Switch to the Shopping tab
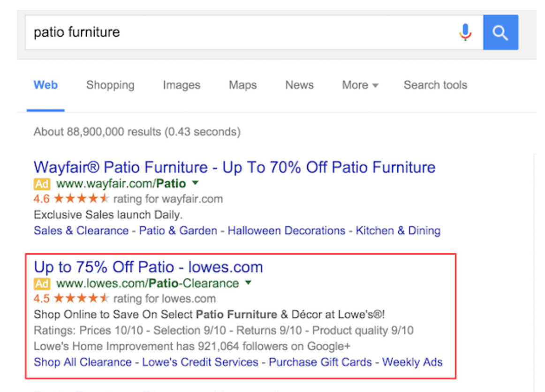545x392 pixels. pyautogui.click(x=110, y=85)
